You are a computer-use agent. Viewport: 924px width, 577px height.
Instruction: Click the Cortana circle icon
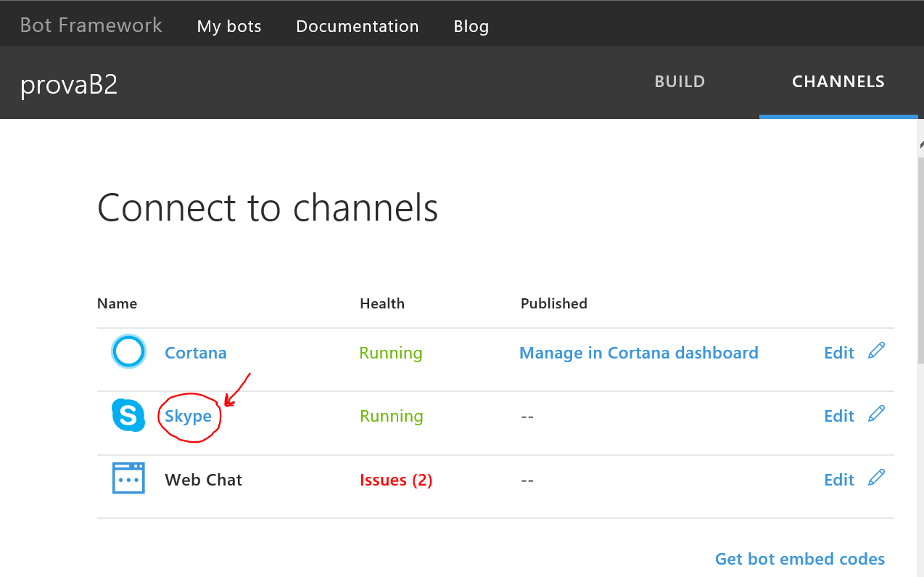click(128, 353)
